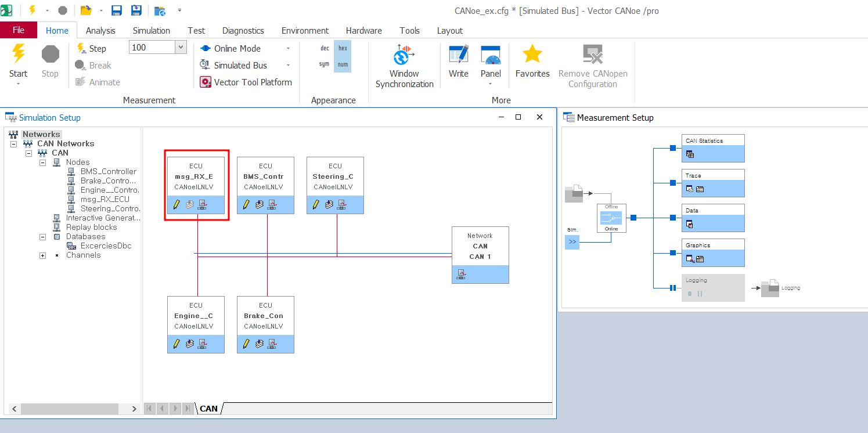Open Window Synchronization
The height and width of the screenshot is (433, 868).
tap(404, 66)
